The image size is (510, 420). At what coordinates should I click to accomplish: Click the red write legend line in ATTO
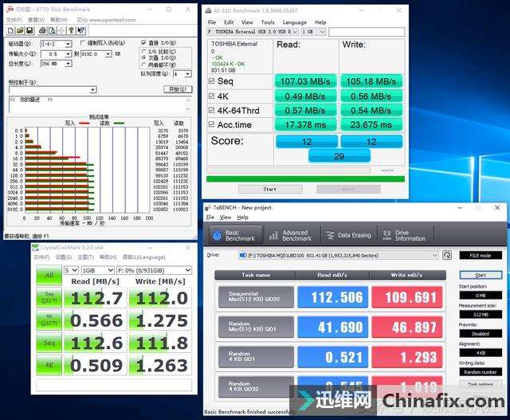click(x=84, y=124)
